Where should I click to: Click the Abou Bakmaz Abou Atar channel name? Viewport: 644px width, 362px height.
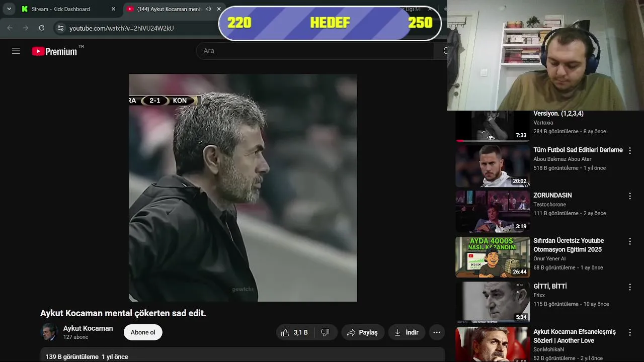coord(562,159)
